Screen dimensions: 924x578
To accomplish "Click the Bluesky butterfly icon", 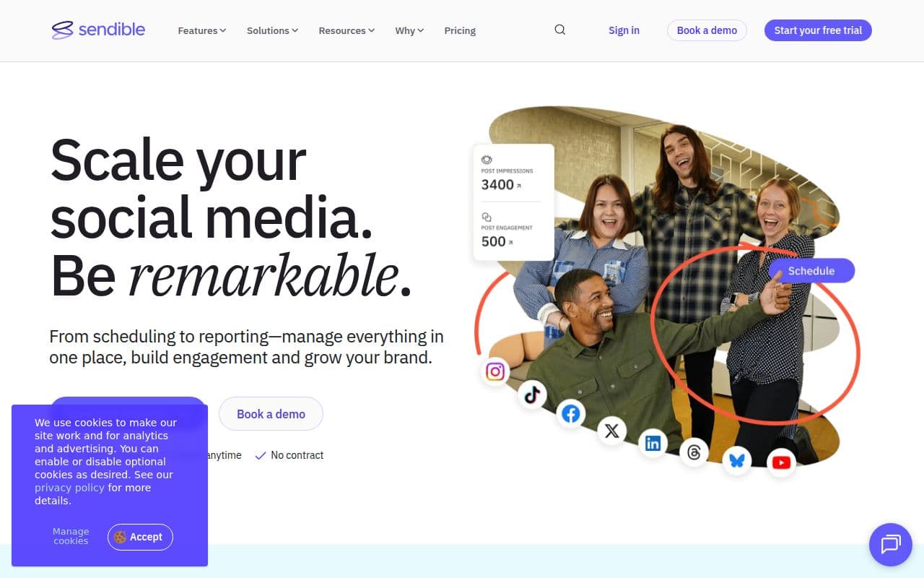I will tap(736, 460).
